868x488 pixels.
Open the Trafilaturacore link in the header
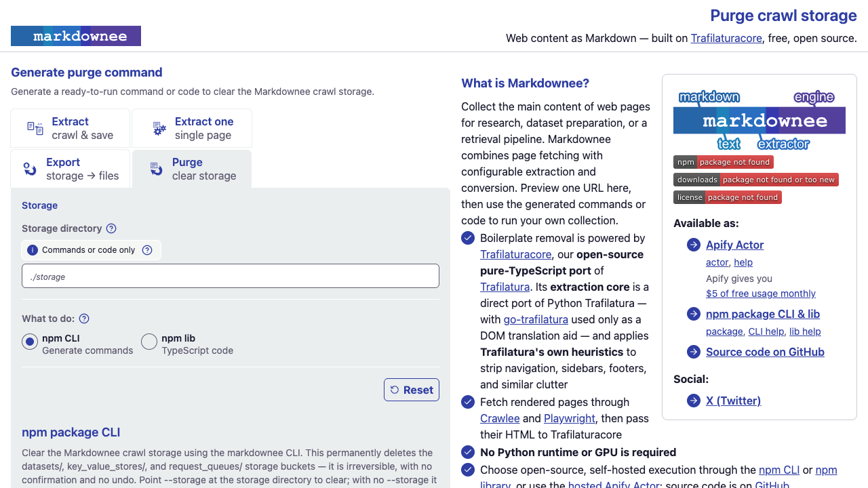pos(726,38)
